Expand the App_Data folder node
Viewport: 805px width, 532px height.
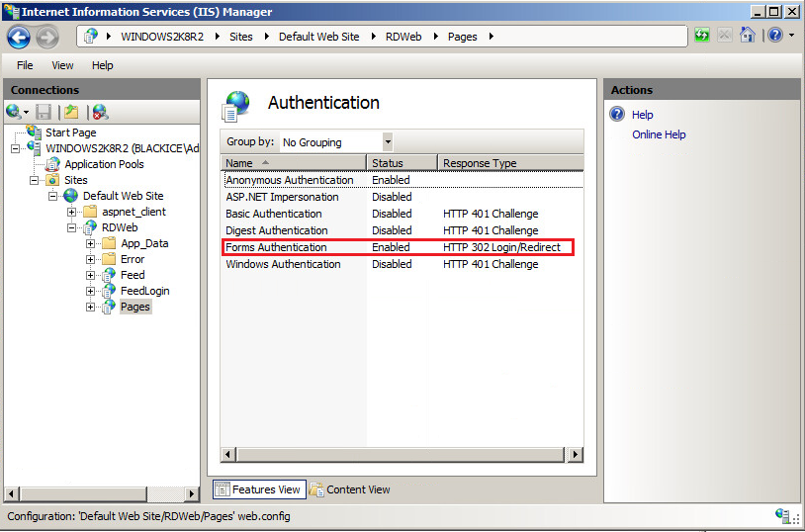pos(91,243)
